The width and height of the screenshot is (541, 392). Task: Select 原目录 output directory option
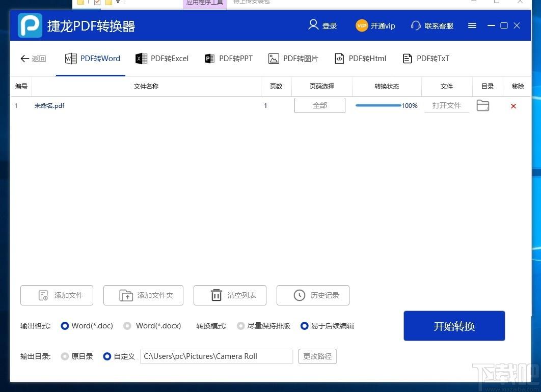coord(77,356)
